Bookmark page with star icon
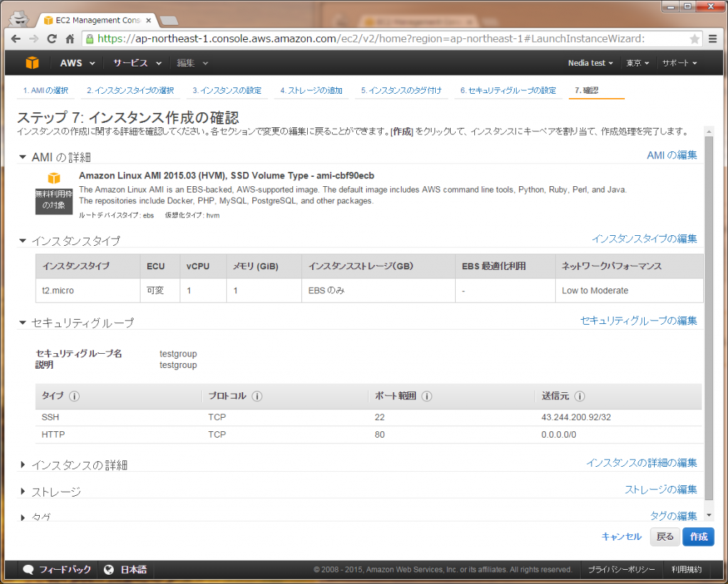 tap(695, 39)
